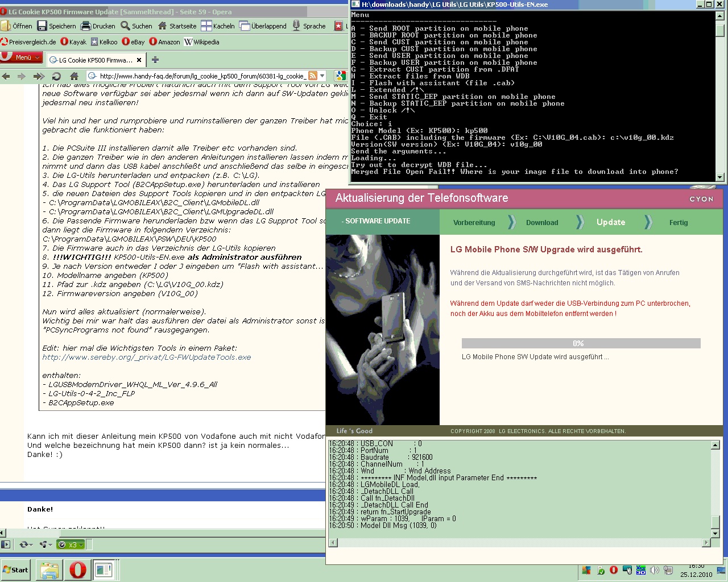
Task: Click the AVG antivirus tray icon
Action: pyautogui.click(x=586, y=571)
